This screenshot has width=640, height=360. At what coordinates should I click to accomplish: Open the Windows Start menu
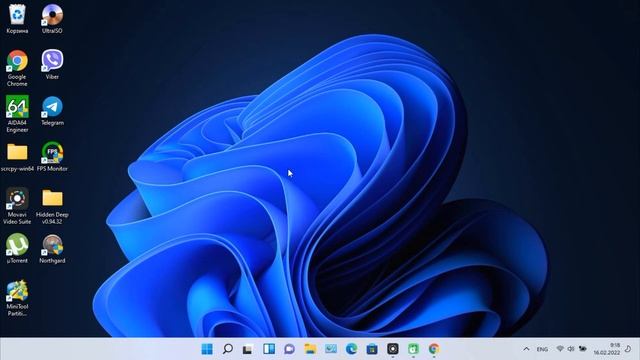tap(207, 349)
